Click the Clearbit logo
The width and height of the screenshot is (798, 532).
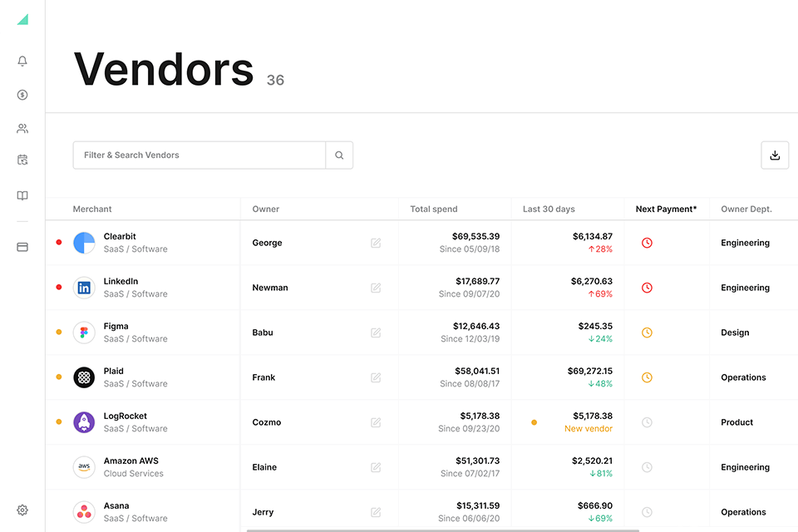tap(84, 243)
